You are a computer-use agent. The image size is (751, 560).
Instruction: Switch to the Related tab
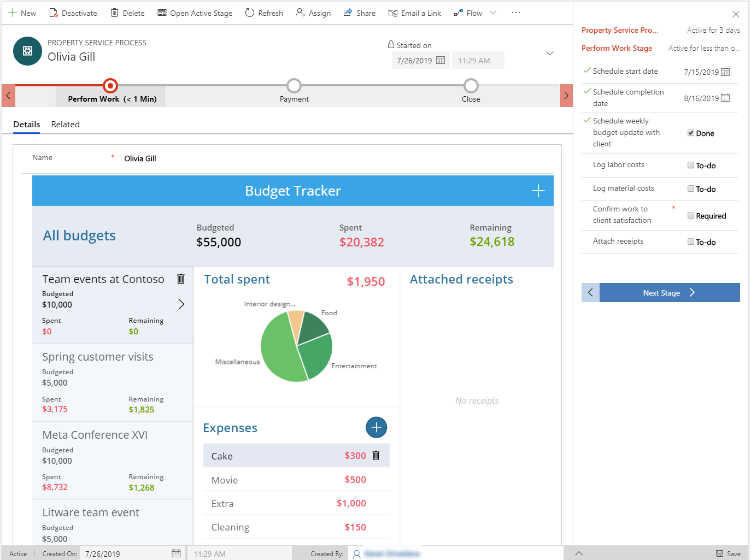tap(66, 125)
